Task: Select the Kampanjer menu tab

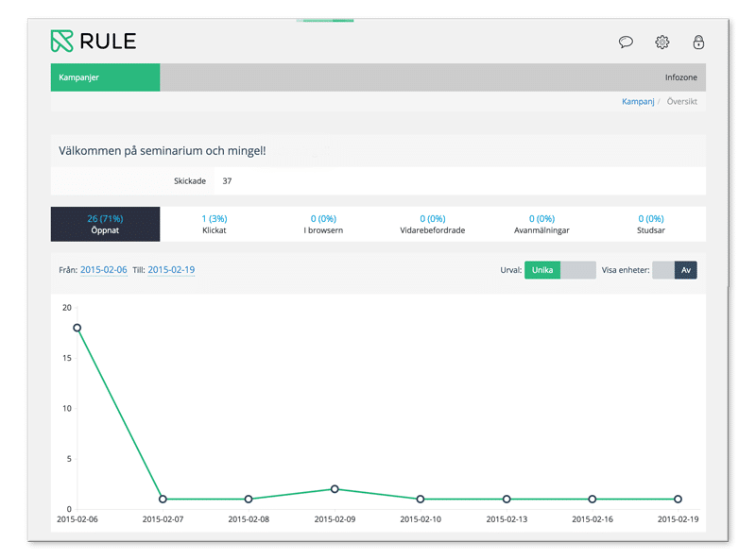Action: tap(105, 77)
